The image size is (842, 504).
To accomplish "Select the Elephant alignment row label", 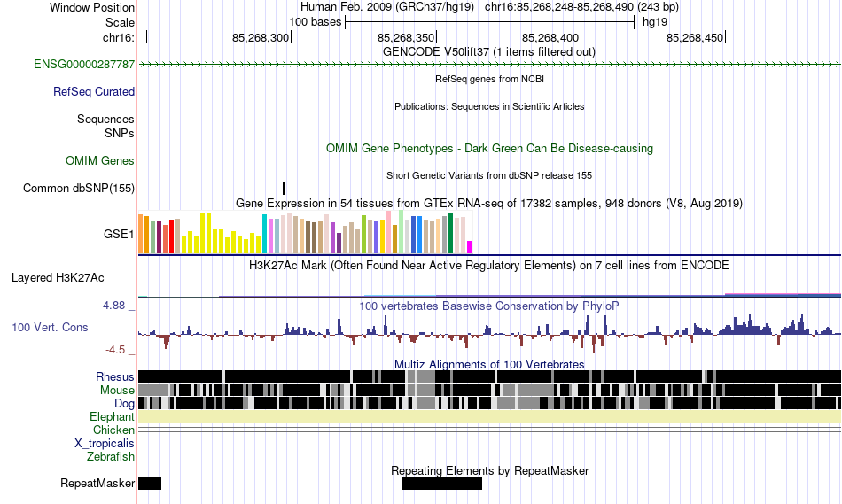I will click(x=112, y=416).
